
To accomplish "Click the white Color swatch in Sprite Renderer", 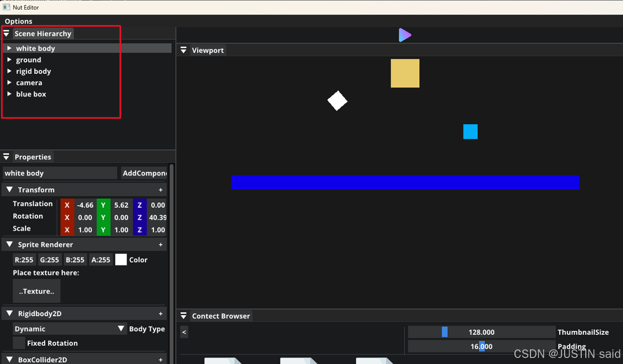I will [121, 260].
